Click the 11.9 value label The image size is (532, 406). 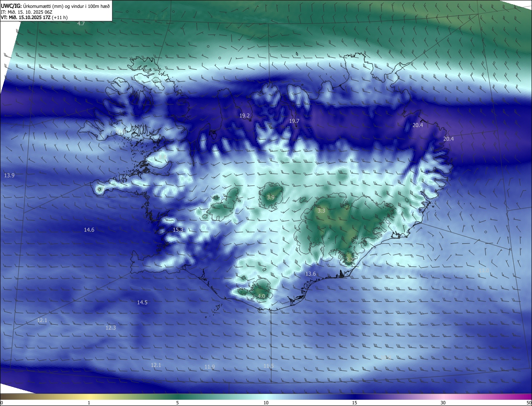pos(209,367)
